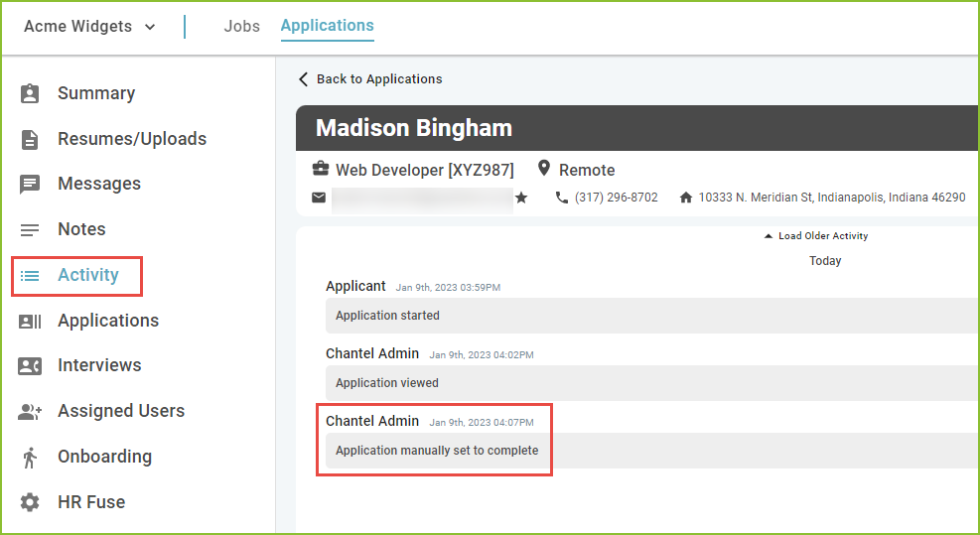Open Onboarding section
This screenshot has height=535, width=980.
pos(105,457)
